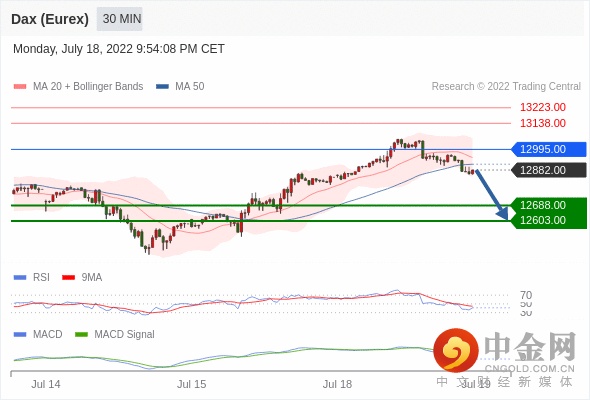Click the 13223.00 resistance level label
The width and height of the screenshot is (590, 400).
point(543,107)
